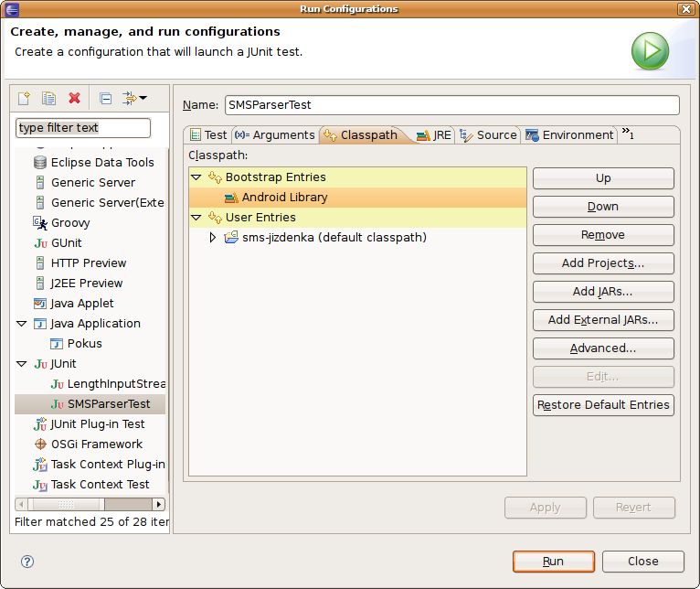Viewport: 700px width, 589px height.
Task: Open the JRE tab
Action: click(434, 135)
